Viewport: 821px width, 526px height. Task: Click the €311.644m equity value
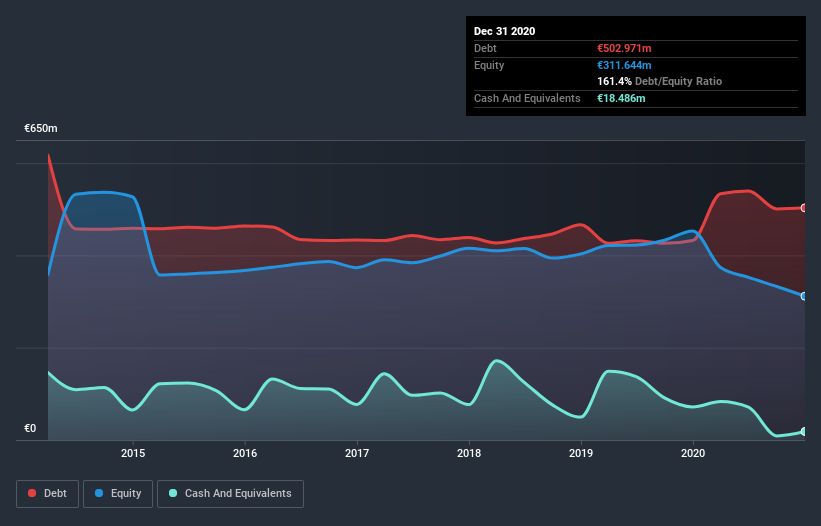(624, 65)
